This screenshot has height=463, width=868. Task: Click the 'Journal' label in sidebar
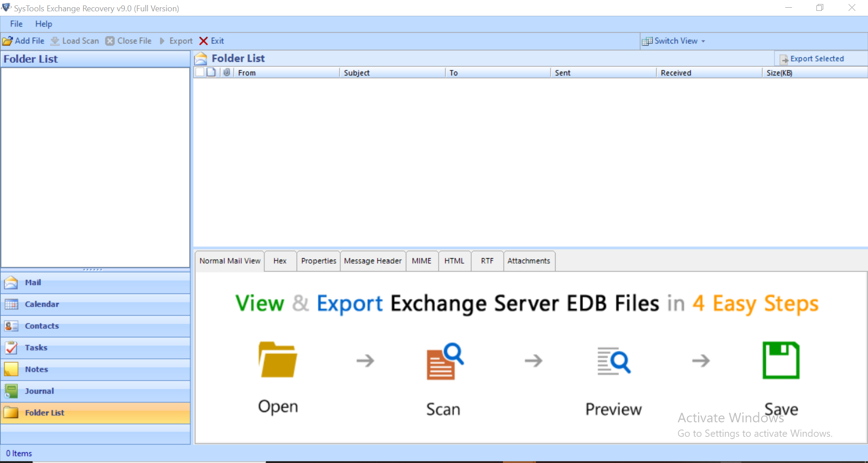(39, 391)
